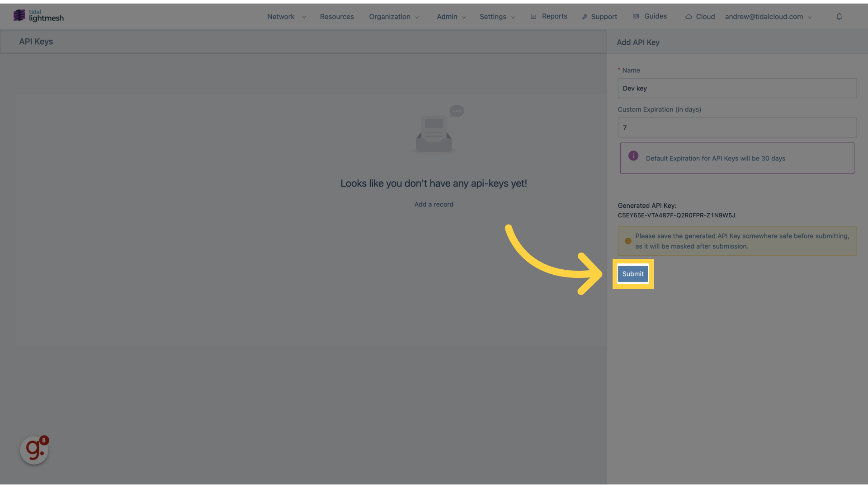Viewport: 868px width, 488px height.
Task: Click the Grammarly extension icon
Action: pyautogui.click(x=34, y=450)
